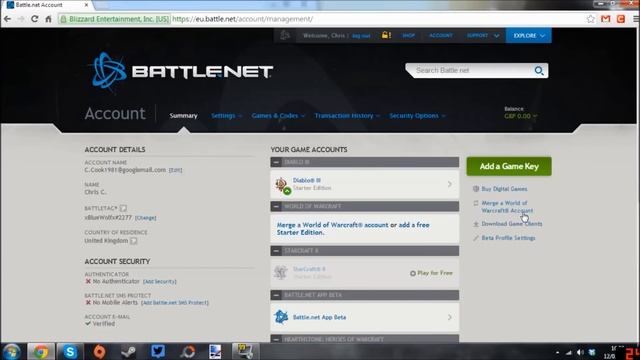Click the Buy Digital Games globe icon
Image resolution: width=640 pixels, height=360 pixels.
click(x=476, y=189)
